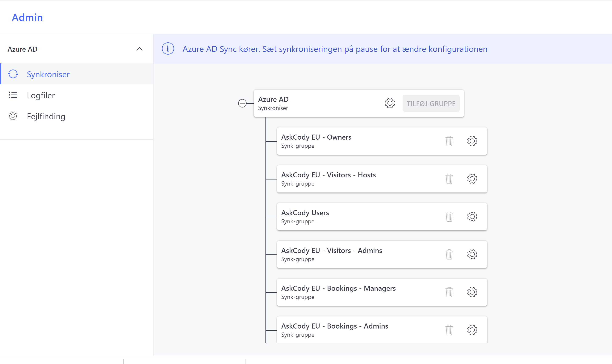
Task: Click the info icon in the banner
Action: 168,48
